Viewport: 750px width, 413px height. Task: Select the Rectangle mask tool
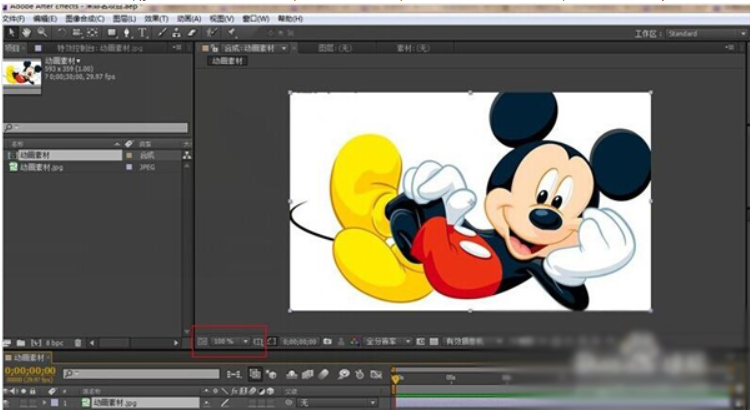(x=112, y=33)
